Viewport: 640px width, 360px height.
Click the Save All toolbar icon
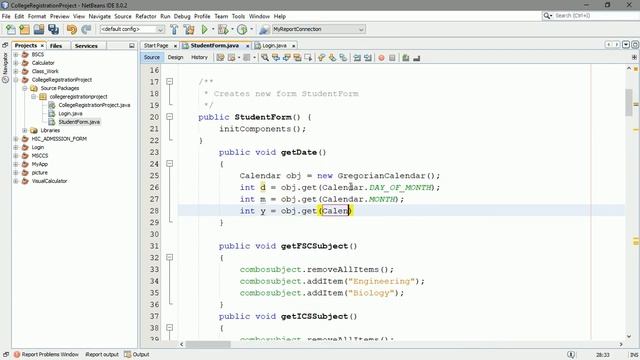53,29
